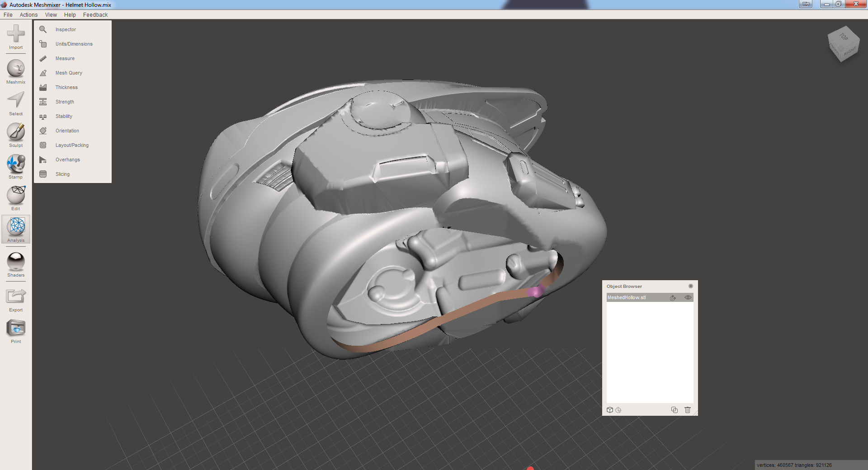This screenshot has height=470, width=868.
Task: Open the View menu
Action: pyautogui.click(x=51, y=15)
